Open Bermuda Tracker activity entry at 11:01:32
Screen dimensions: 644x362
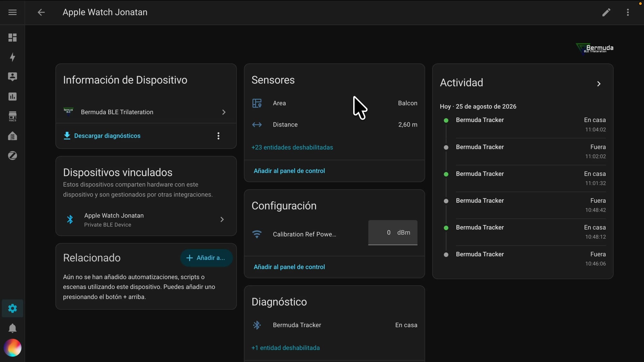(523, 178)
